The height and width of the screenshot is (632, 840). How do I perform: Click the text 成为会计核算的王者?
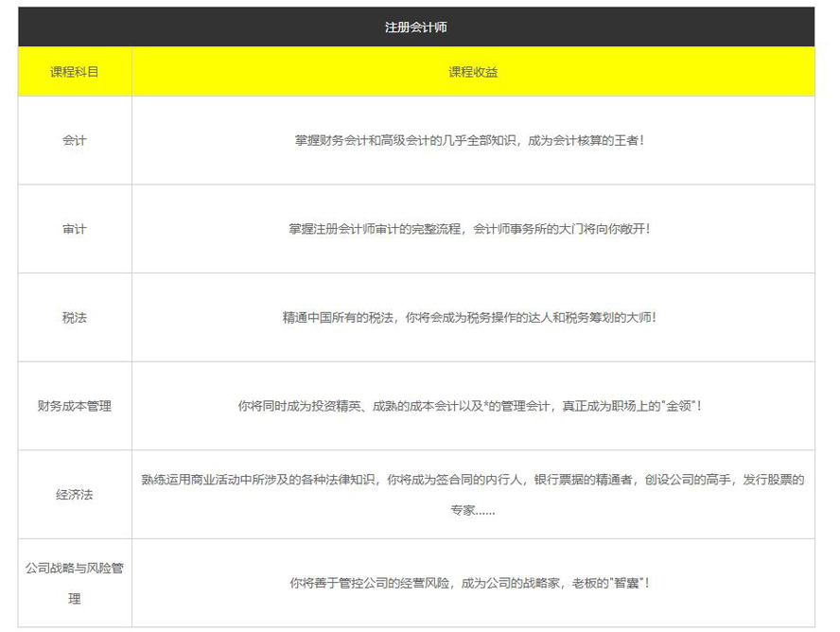[583, 140]
